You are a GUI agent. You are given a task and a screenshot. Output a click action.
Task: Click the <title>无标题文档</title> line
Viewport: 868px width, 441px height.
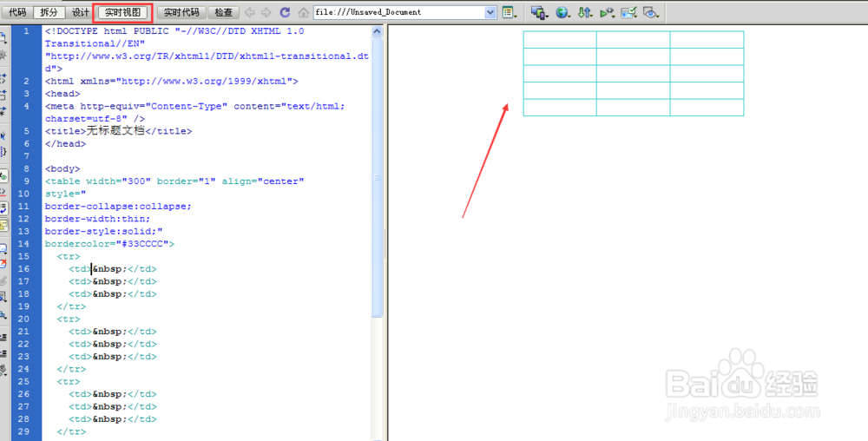[x=118, y=131]
